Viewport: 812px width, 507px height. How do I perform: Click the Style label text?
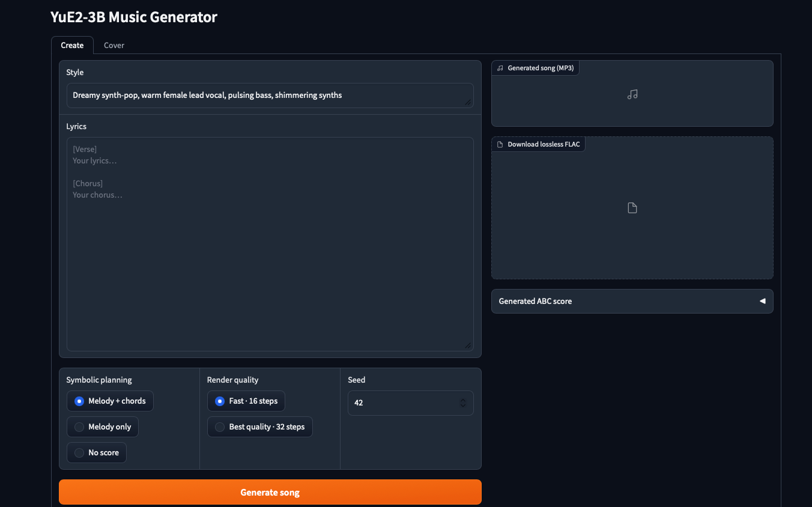(x=75, y=73)
